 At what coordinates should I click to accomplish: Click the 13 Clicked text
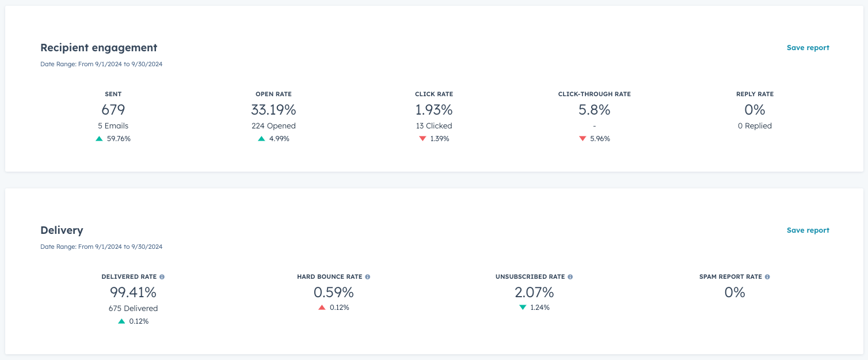(434, 126)
